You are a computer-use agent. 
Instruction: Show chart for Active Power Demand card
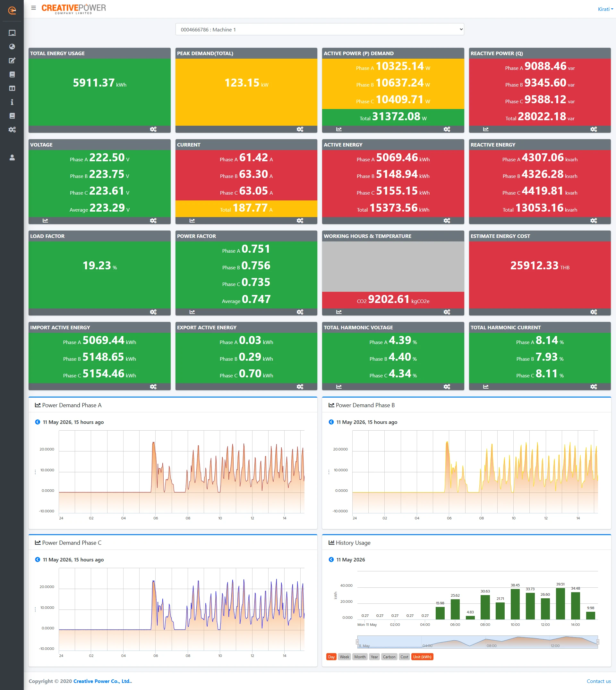pos(339,129)
